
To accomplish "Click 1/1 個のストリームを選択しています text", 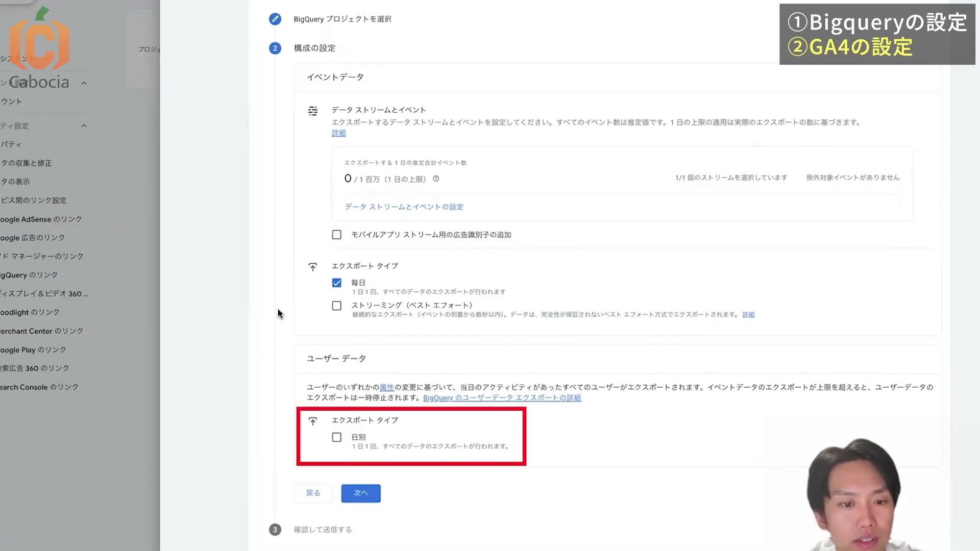I will tap(731, 178).
